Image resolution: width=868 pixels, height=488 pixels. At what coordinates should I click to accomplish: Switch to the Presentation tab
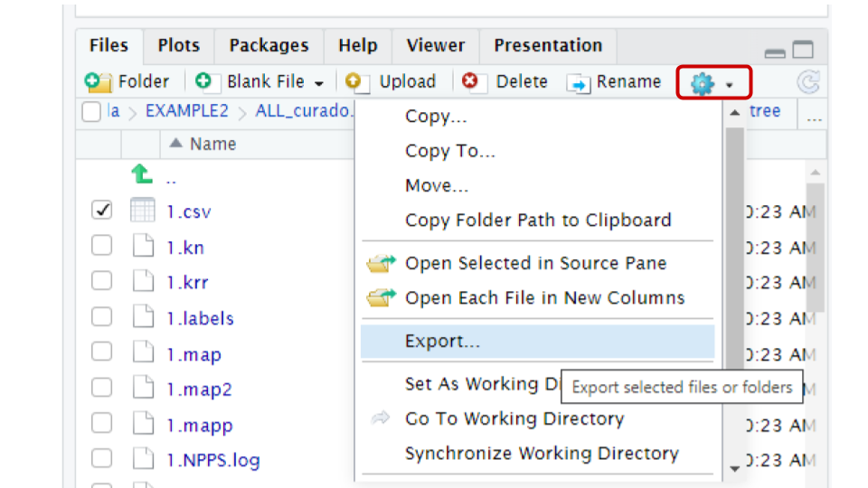pyautogui.click(x=548, y=45)
